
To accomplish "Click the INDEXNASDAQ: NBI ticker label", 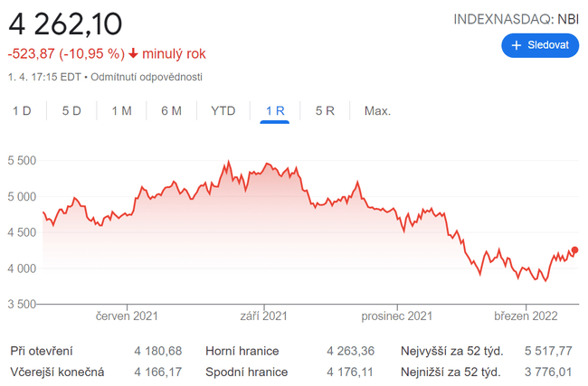I will pos(516,18).
